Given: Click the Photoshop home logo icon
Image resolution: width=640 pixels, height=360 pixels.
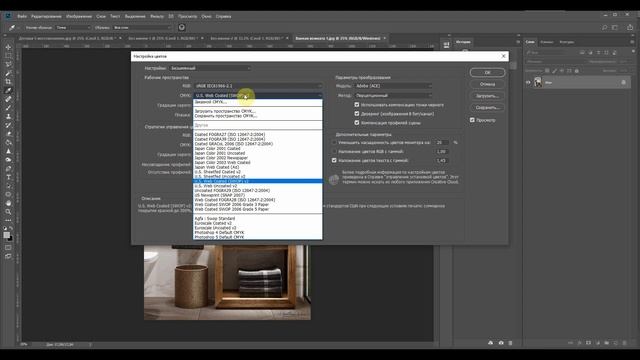Looking at the screenshot, I should click(x=8, y=16).
